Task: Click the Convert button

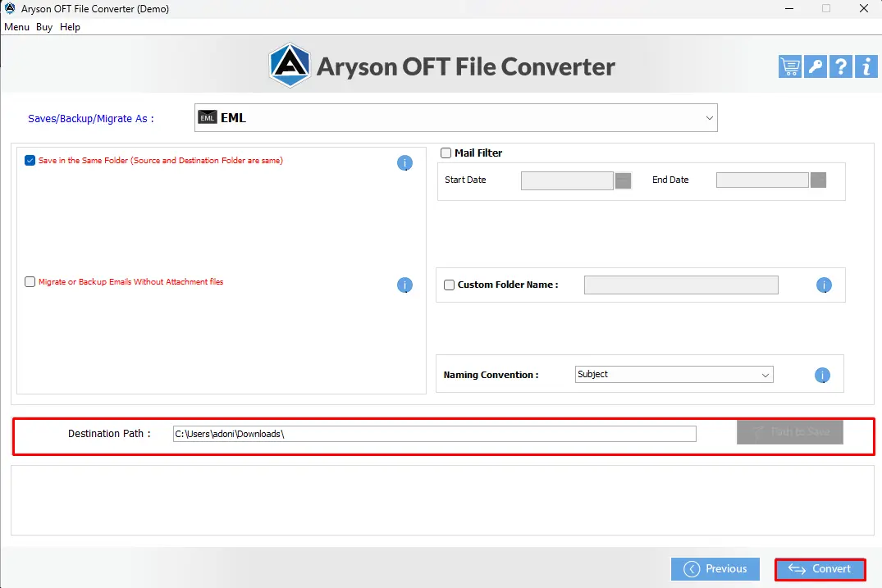Action: coord(820,569)
